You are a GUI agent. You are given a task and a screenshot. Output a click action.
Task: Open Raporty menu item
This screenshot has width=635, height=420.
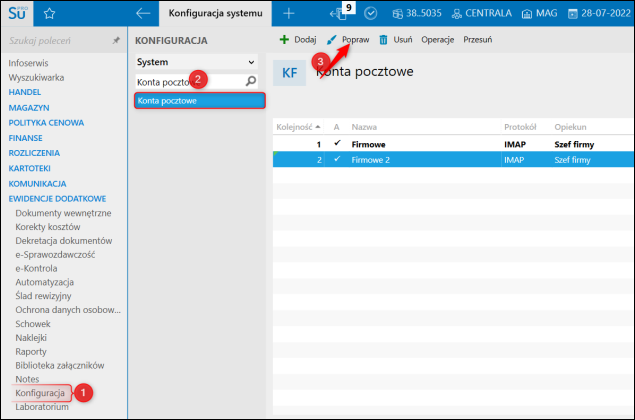[x=31, y=352]
